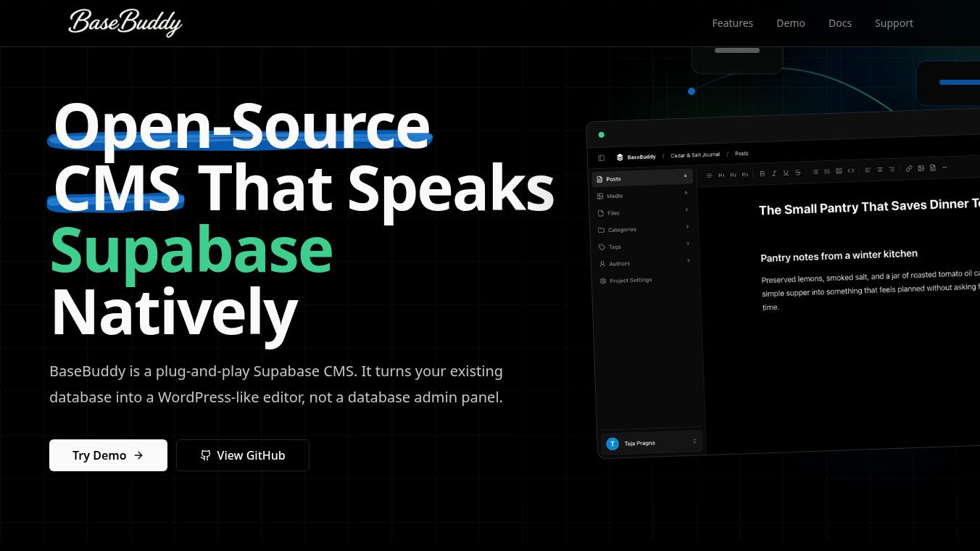Click the Teja Pragna avatar circle
This screenshot has height=551, width=980.
pos(612,444)
